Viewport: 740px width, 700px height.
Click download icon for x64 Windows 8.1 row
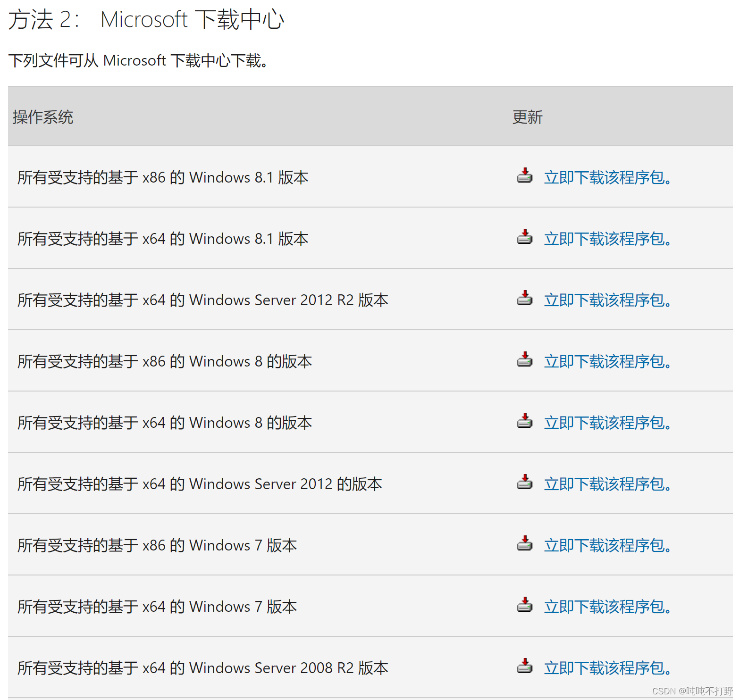[x=524, y=237]
